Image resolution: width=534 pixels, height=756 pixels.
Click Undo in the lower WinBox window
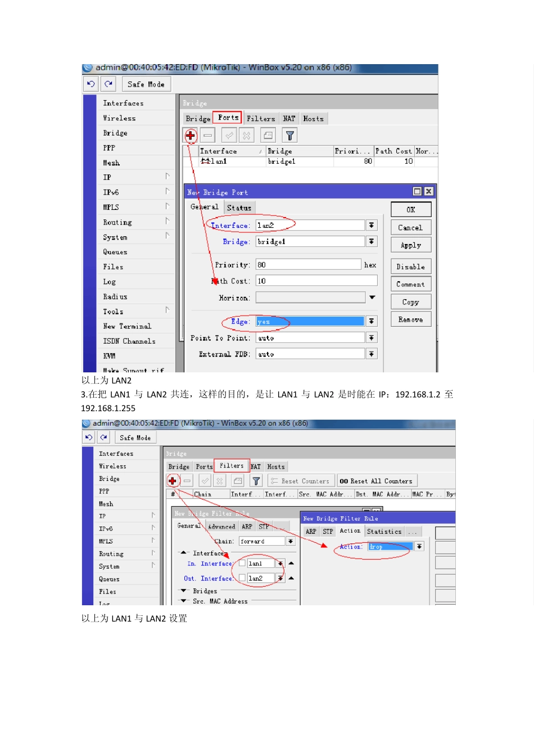point(89,438)
